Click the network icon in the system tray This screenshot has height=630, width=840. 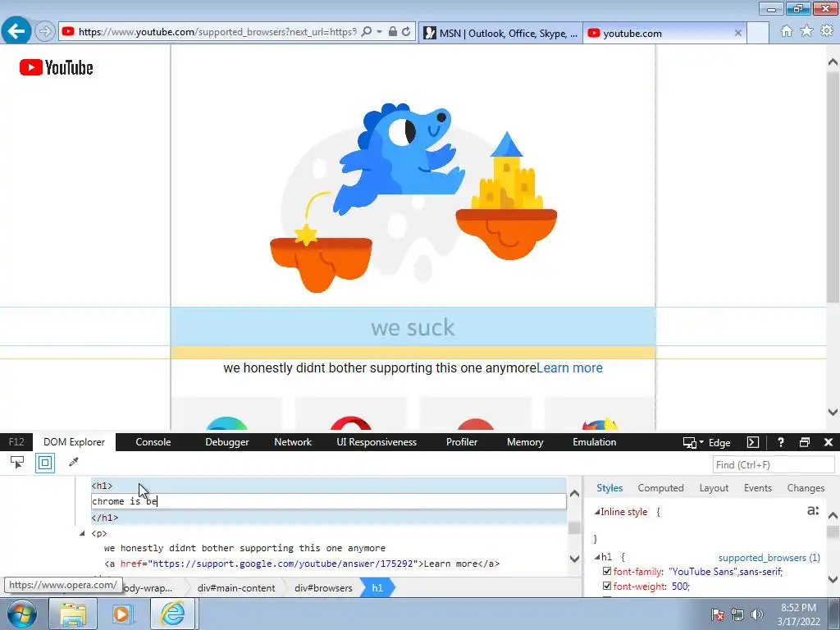tap(737, 614)
